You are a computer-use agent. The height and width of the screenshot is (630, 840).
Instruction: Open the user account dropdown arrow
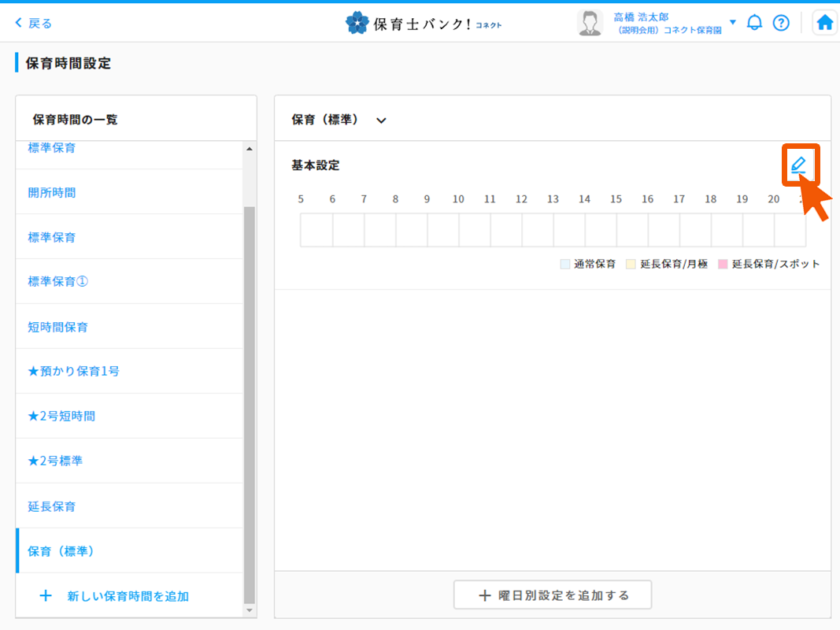(733, 22)
